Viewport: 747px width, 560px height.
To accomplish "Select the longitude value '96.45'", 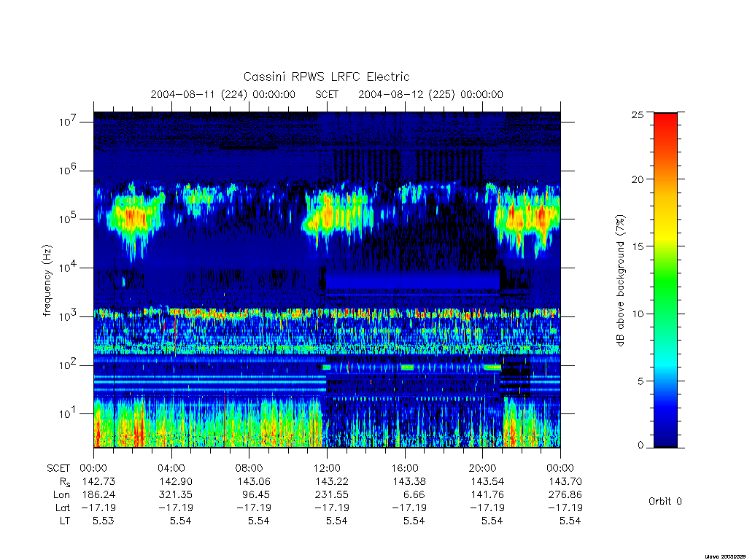I will click(257, 495).
